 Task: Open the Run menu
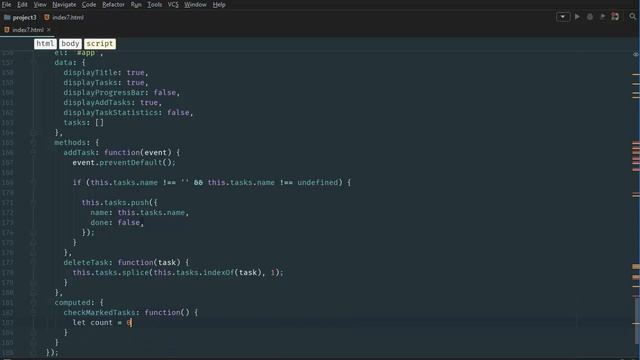136,4
